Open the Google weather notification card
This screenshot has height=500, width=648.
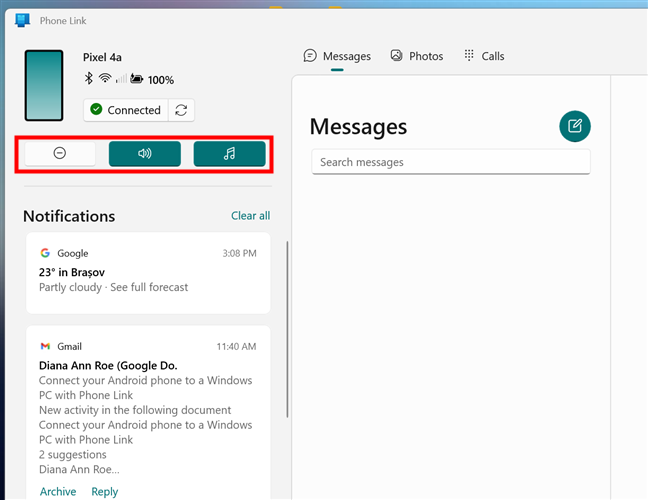tap(148, 273)
